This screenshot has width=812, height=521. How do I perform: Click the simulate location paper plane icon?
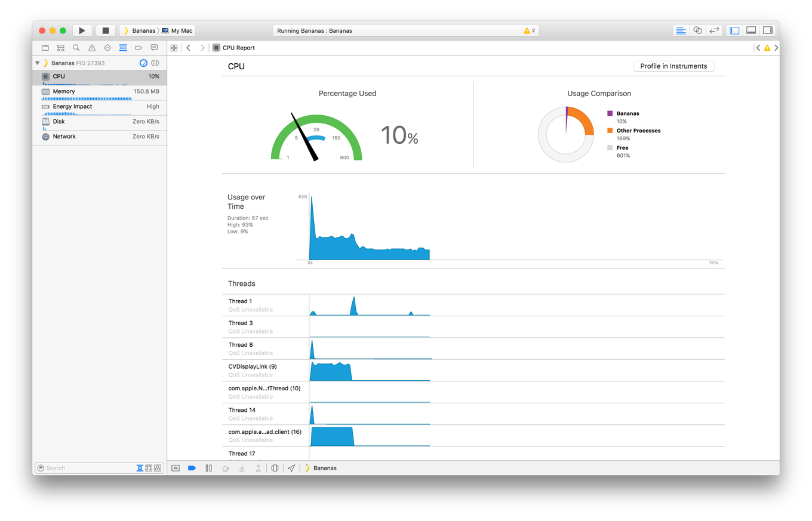tap(291, 468)
